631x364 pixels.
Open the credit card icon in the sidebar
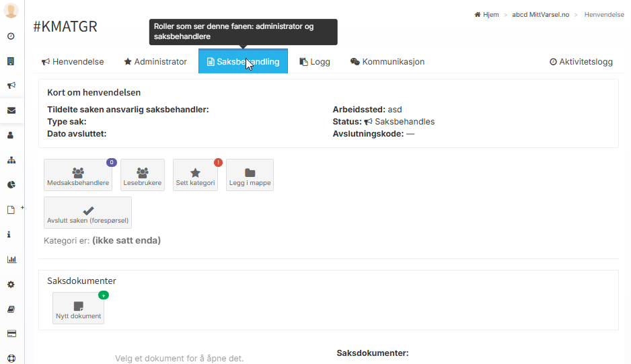[11, 334]
